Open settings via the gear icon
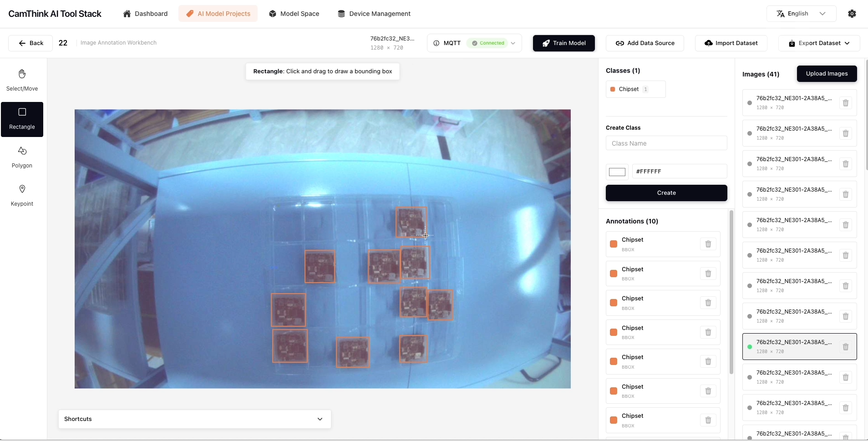 (852, 14)
